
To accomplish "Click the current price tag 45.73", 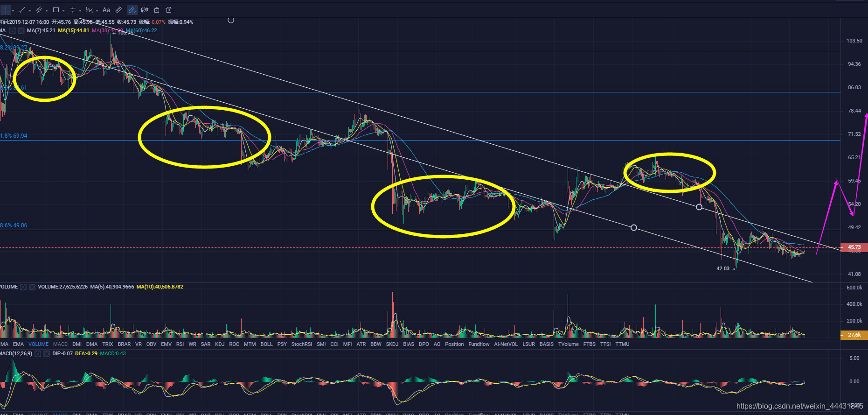I will click(854, 247).
